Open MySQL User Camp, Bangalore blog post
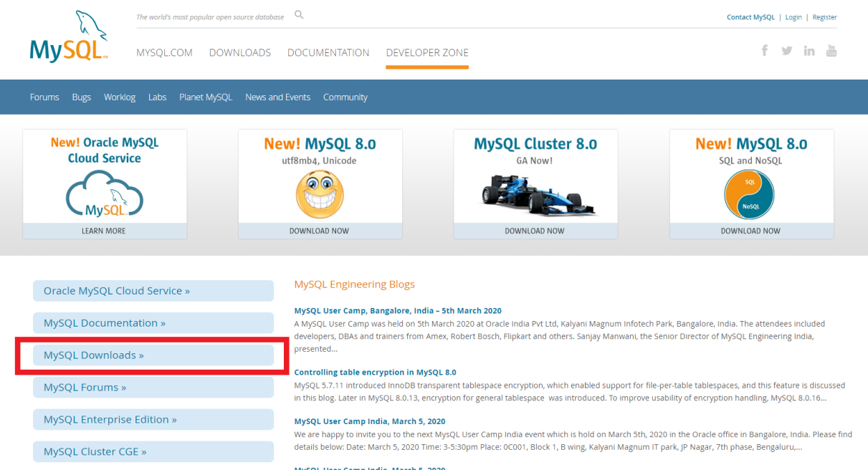The height and width of the screenshot is (470, 868). (x=398, y=310)
